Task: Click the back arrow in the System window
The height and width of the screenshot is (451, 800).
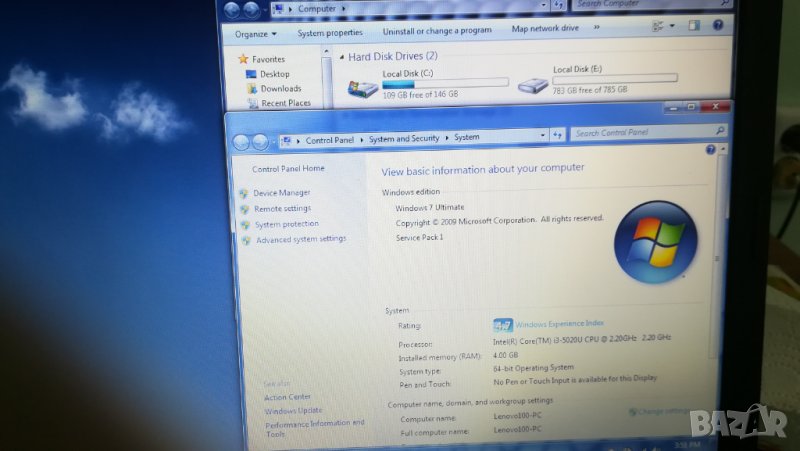Action: point(240,141)
